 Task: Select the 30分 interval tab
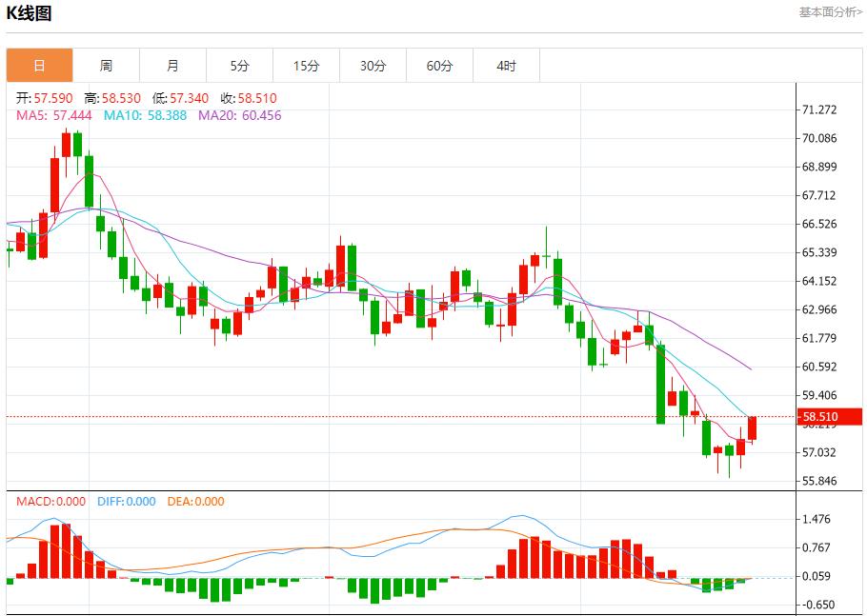click(x=373, y=66)
